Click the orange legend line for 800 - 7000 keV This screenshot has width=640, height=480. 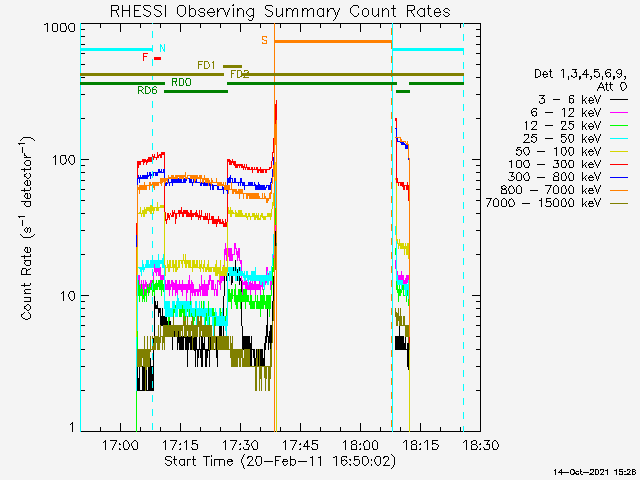tap(619, 190)
